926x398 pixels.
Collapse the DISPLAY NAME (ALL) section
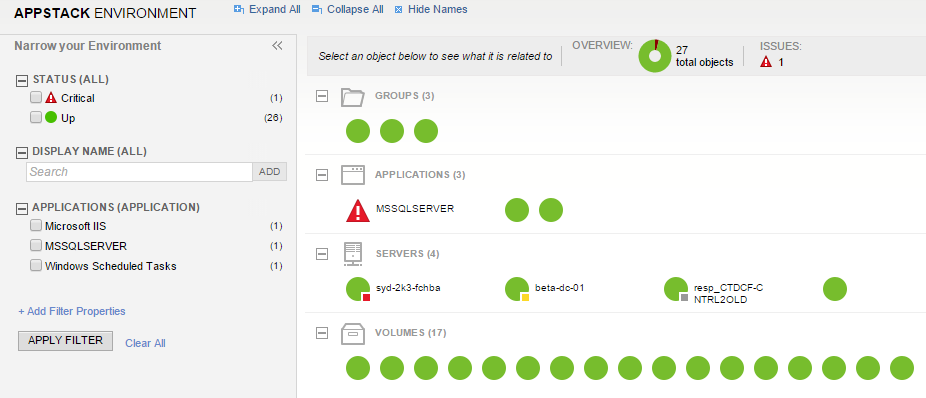[22, 152]
